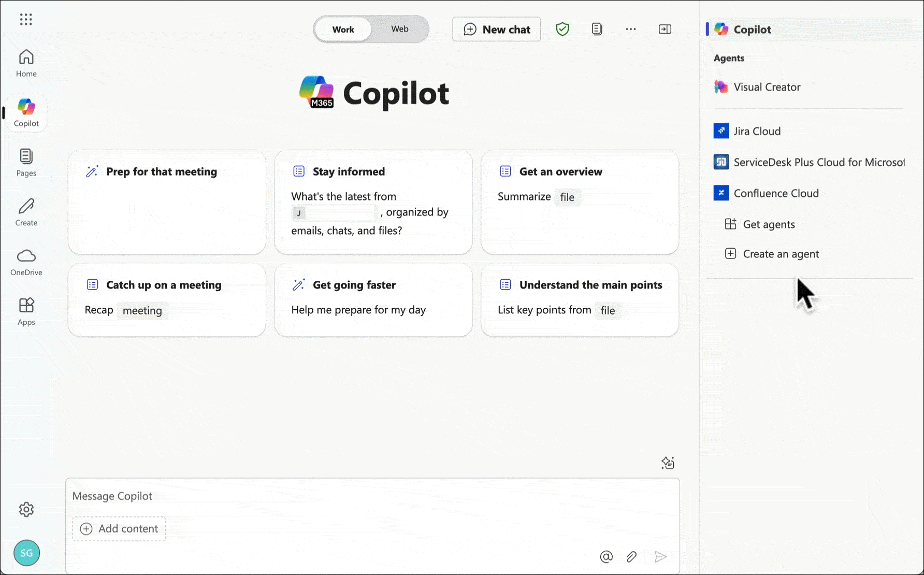924x575 pixels.
Task: Click Add content button
Action: point(119,529)
